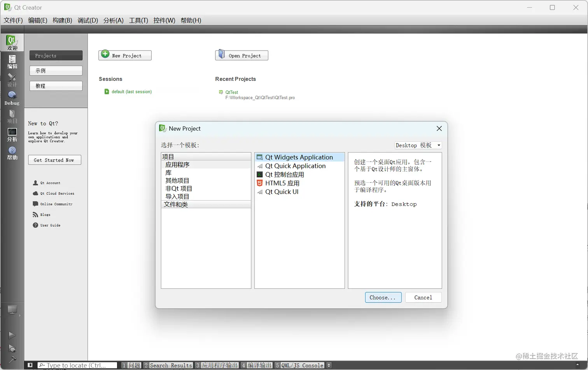588x370 pixels.
Task: Toggle the left sidebar icon in status bar
Action: (x=30, y=365)
